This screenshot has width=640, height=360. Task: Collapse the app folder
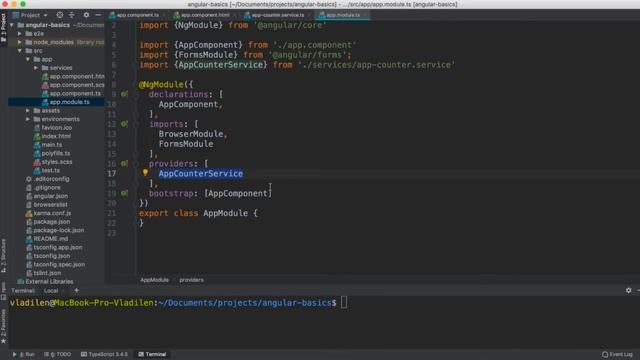click(28, 59)
